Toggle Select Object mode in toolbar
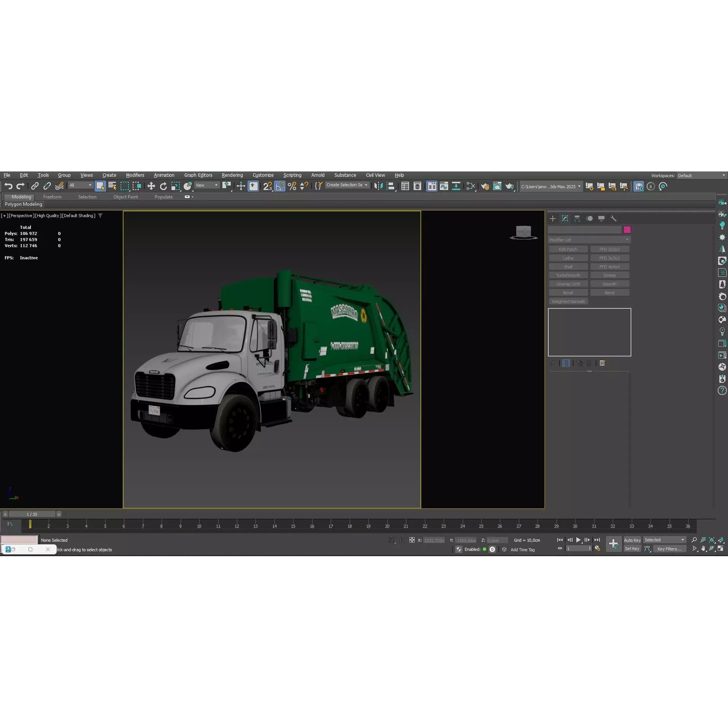Viewport: 728px width, 728px height. (x=100, y=186)
